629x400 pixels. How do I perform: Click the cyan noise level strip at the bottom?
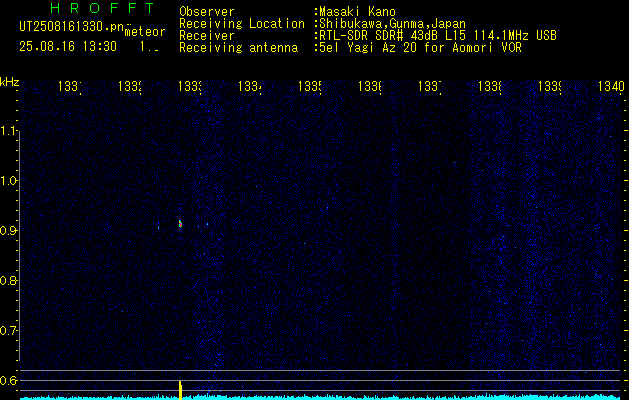tap(320, 397)
